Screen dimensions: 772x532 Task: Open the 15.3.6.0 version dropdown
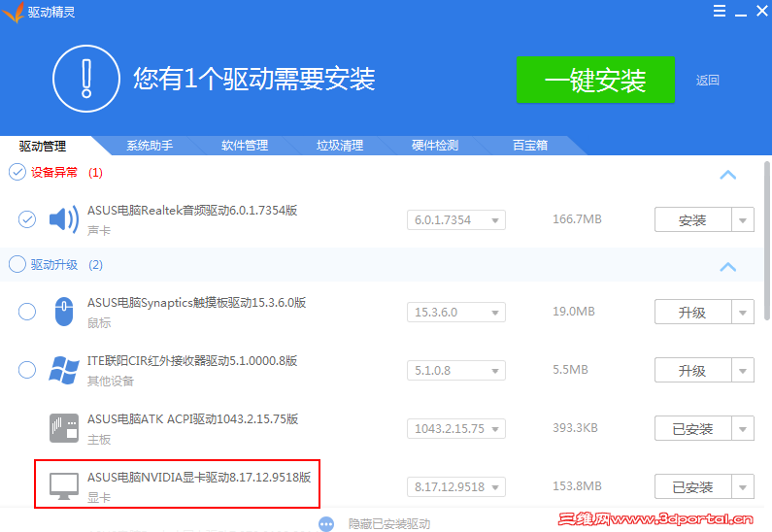pyautogui.click(x=456, y=312)
